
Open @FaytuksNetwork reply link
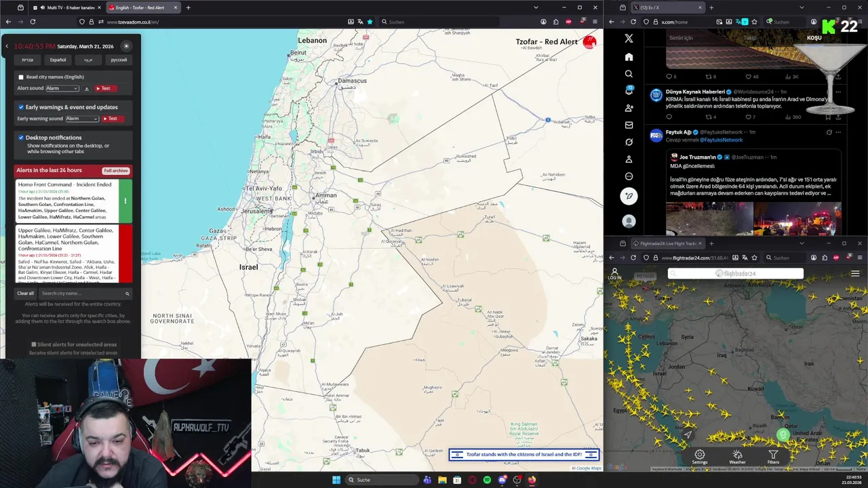[722, 140]
